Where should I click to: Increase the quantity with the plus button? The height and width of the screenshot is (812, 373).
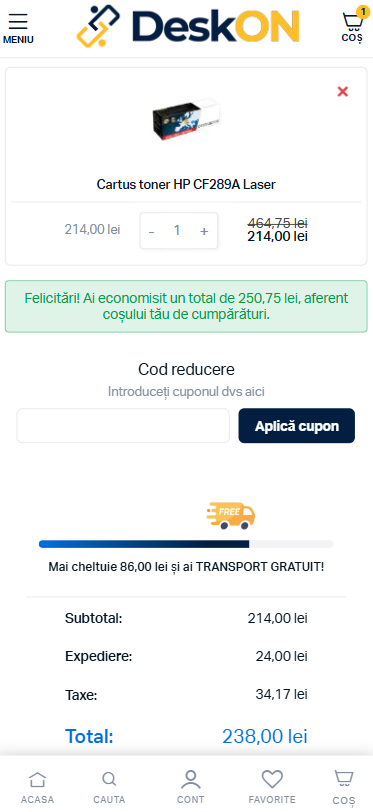coord(204,231)
